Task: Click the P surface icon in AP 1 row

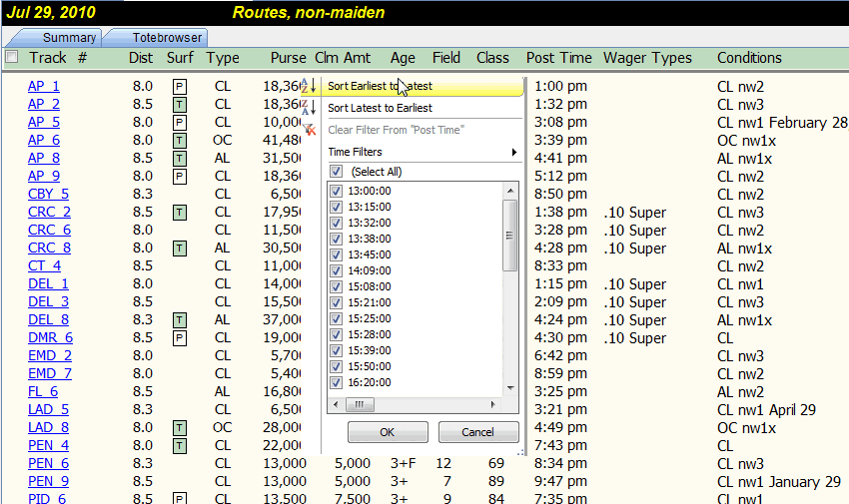Action: [180, 87]
